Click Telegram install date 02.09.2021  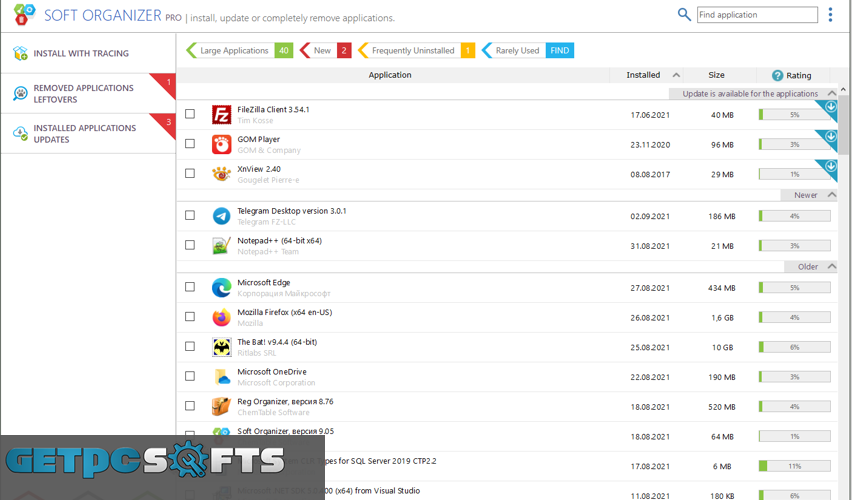click(x=650, y=216)
